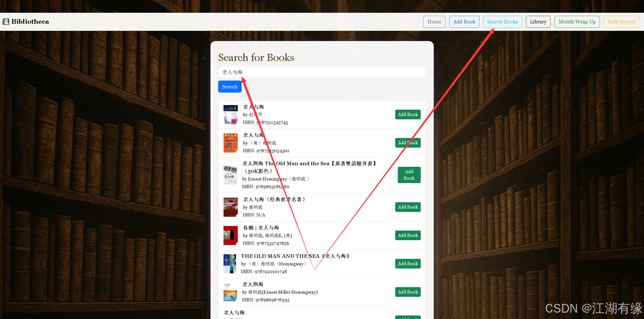
Task: Open the Home navigation item
Action: [x=434, y=22]
